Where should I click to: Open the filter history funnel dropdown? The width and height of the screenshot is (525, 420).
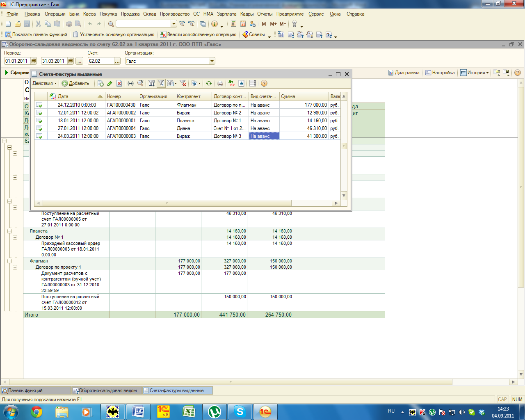(x=172, y=83)
